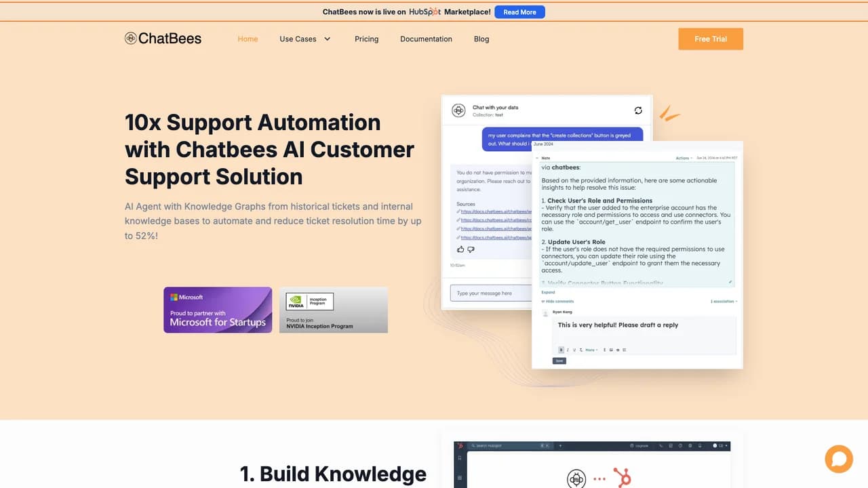
Task: Click the NVIDIA Inception Program badge
Action: click(334, 310)
